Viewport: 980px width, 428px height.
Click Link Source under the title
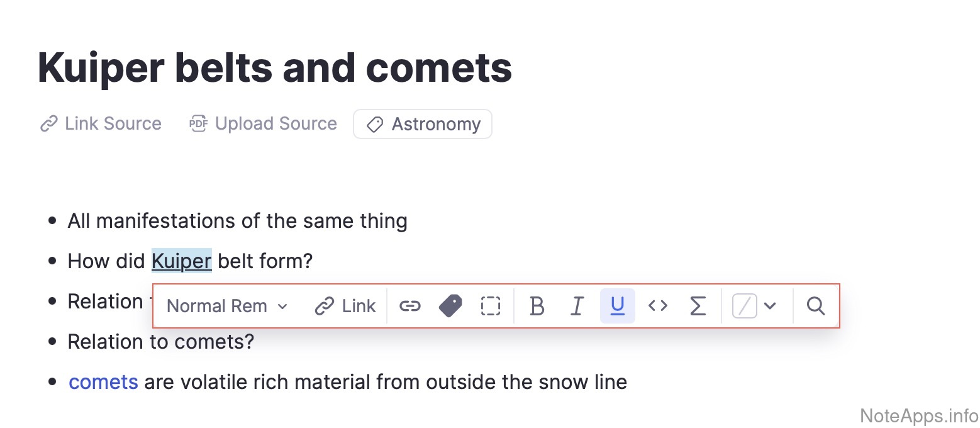tap(101, 123)
